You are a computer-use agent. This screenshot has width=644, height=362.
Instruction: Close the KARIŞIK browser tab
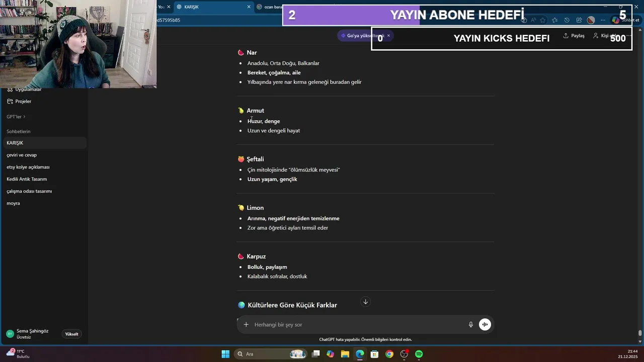tap(249, 7)
